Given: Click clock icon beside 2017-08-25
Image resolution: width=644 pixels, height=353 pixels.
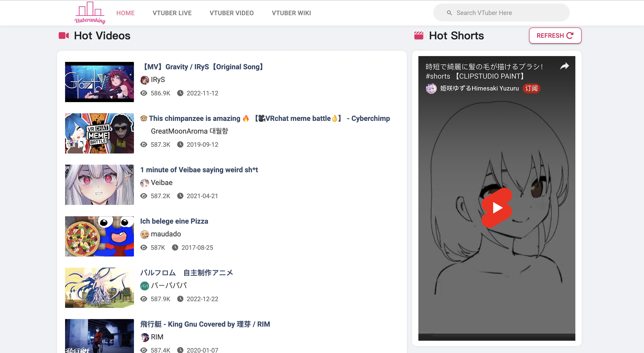Looking at the screenshot, I should 175,248.
